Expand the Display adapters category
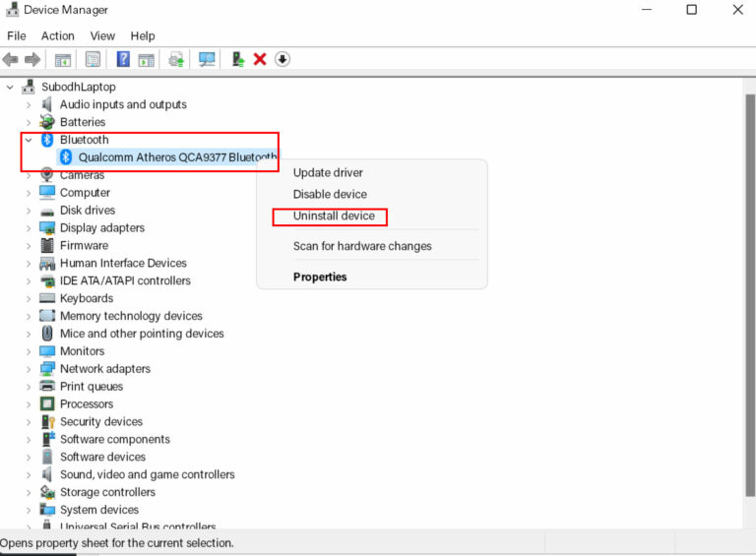The image size is (756, 556). click(x=29, y=228)
